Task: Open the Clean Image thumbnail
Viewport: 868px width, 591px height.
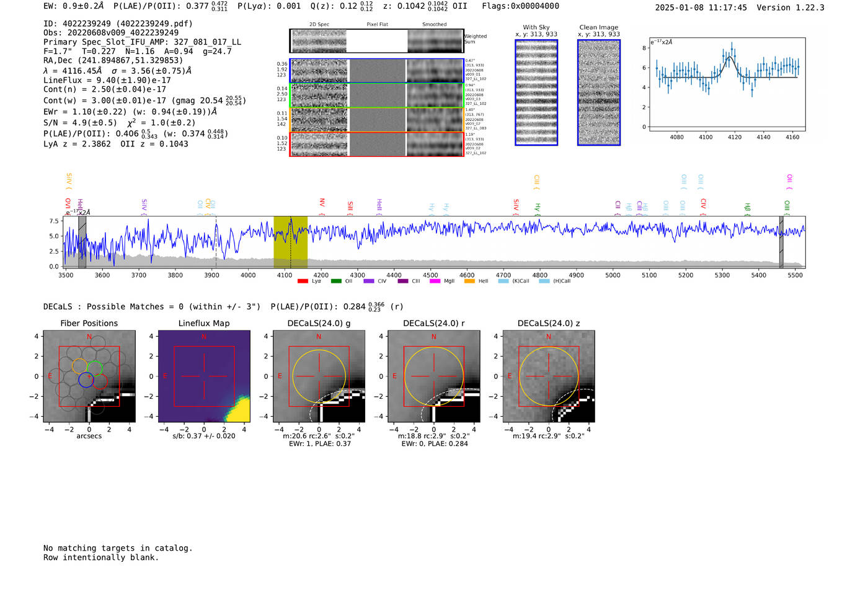Action: point(599,92)
